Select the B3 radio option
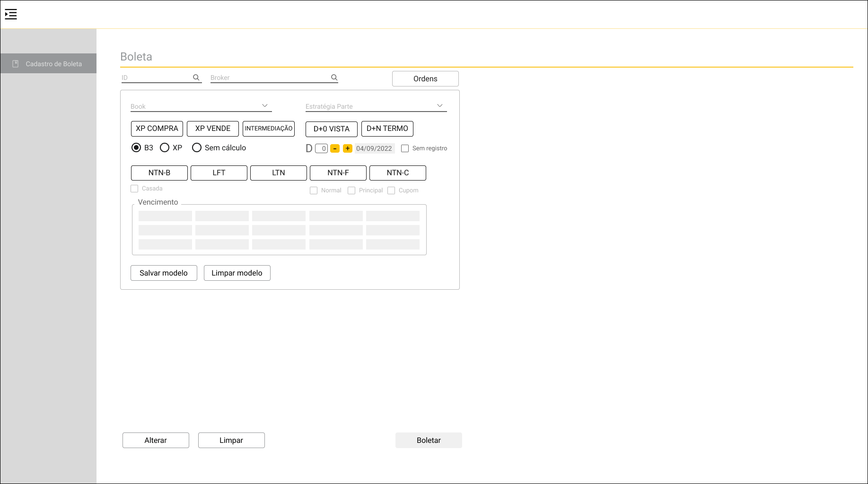This screenshot has height=484, width=868. click(x=136, y=148)
